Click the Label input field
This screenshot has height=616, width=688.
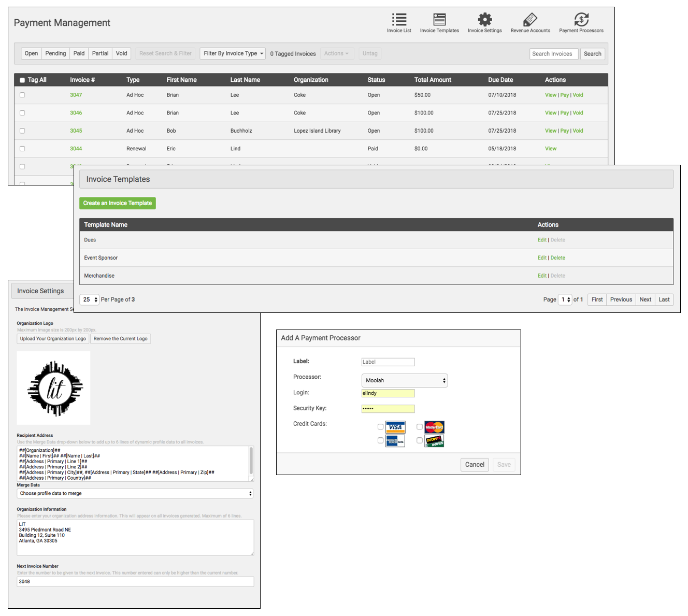click(x=388, y=362)
